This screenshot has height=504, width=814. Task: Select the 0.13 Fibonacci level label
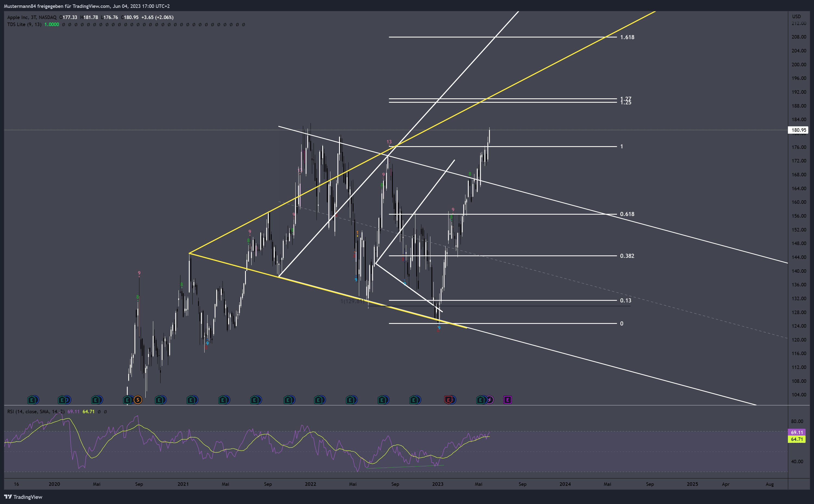pyautogui.click(x=626, y=300)
